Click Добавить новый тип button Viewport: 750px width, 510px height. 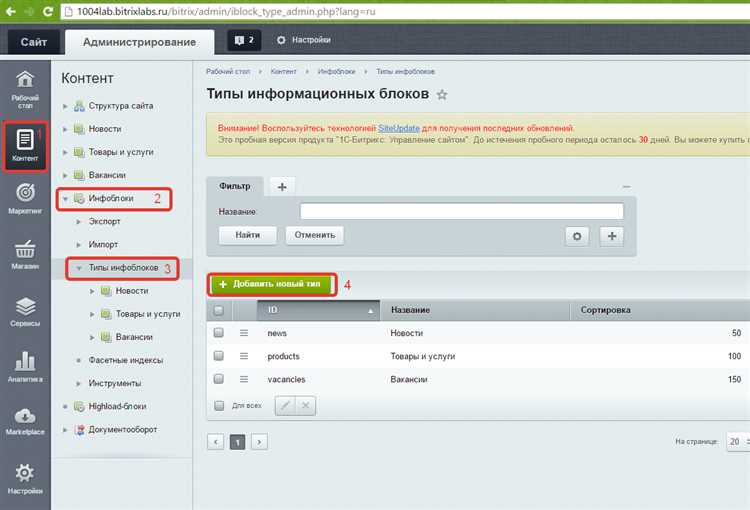pos(271,284)
